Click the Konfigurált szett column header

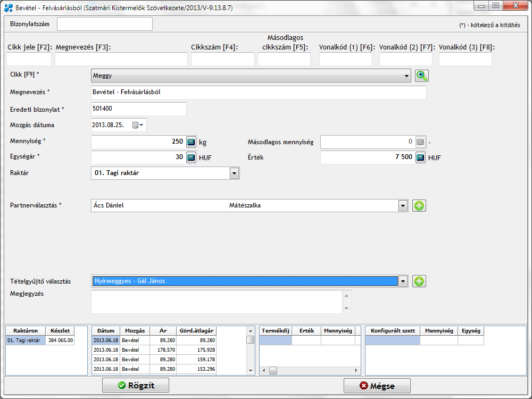tap(393, 331)
